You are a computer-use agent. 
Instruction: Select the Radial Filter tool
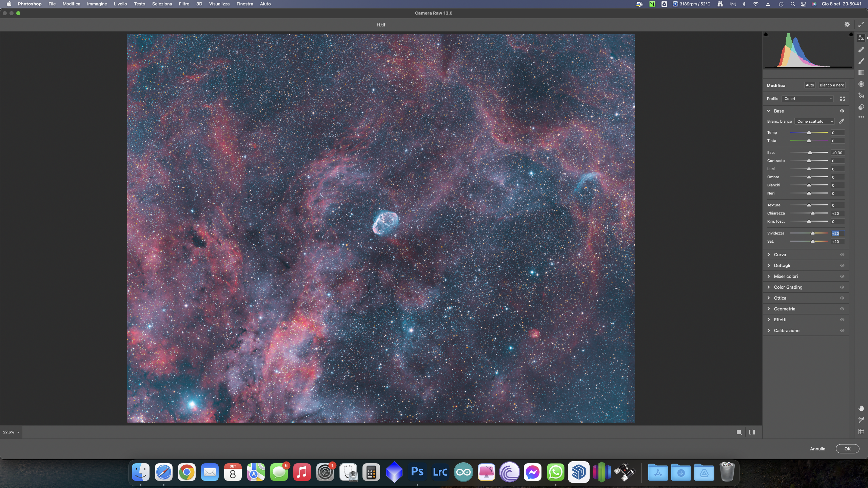(x=861, y=84)
